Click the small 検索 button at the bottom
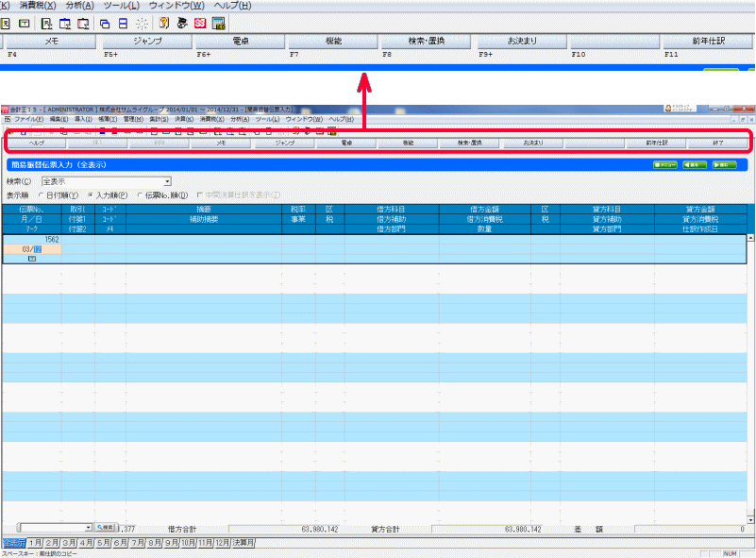Screen dimensions: 756x558 [105, 528]
